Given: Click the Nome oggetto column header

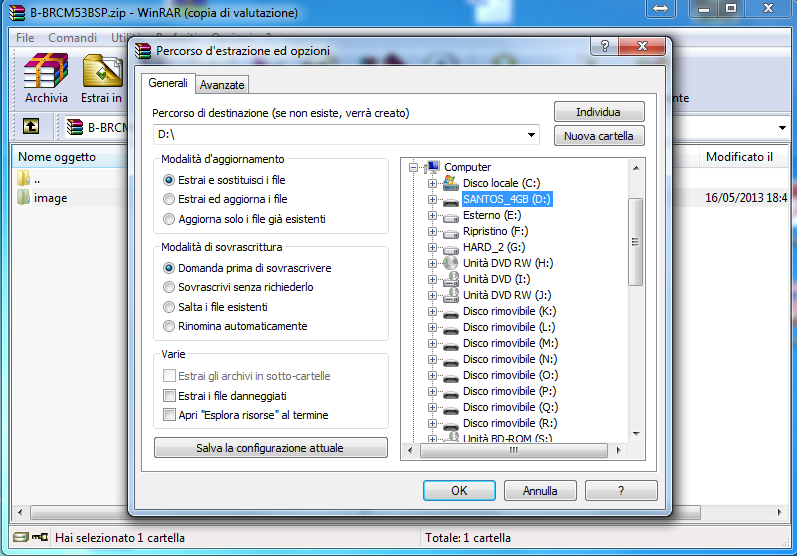Looking at the screenshot, I should [x=69, y=157].
